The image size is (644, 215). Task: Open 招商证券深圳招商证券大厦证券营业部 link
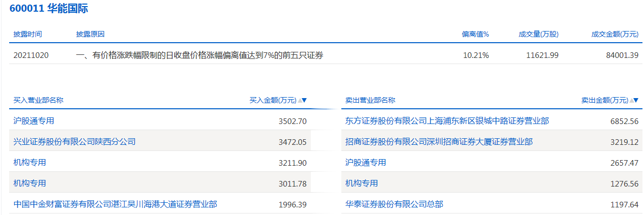pos(439,142)
